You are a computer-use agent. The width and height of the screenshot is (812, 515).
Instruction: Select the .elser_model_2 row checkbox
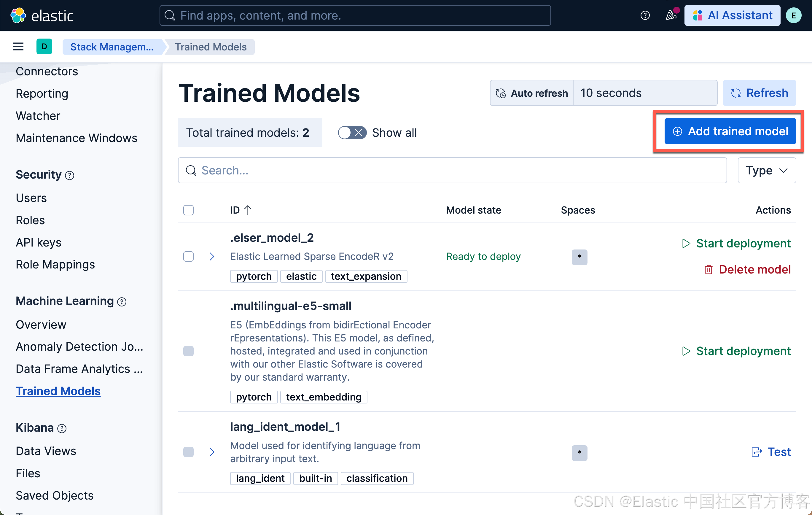click(188, 256)
